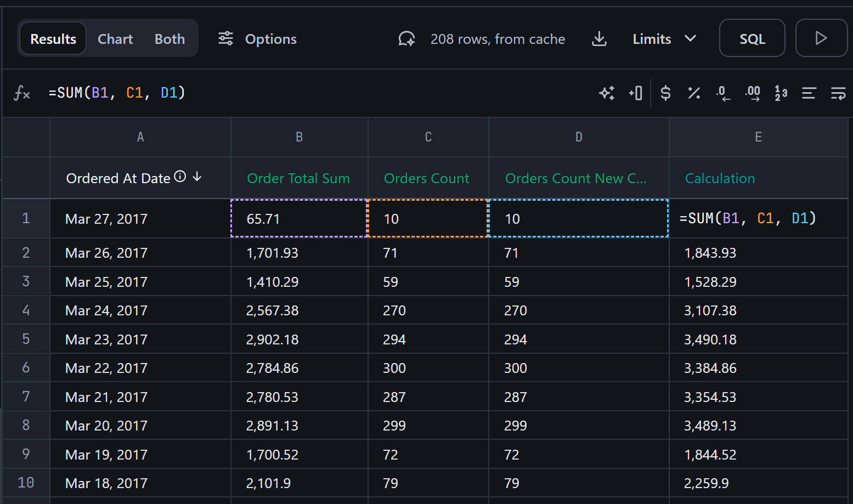Click the AI sparkle formula assistant icon
The height and width of the screenshot is (504, 853).
[x=607, y=93]
